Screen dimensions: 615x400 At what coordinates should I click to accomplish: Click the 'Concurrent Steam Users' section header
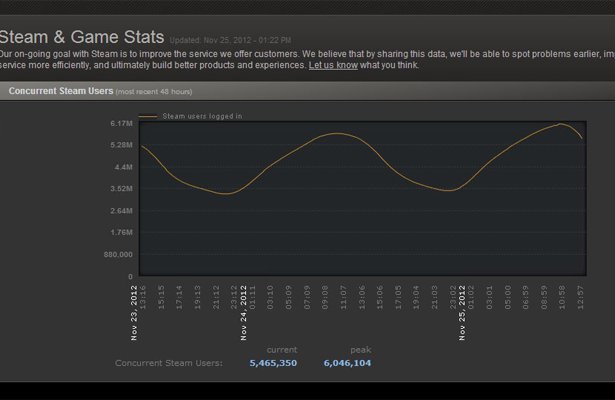click(61, 91)
